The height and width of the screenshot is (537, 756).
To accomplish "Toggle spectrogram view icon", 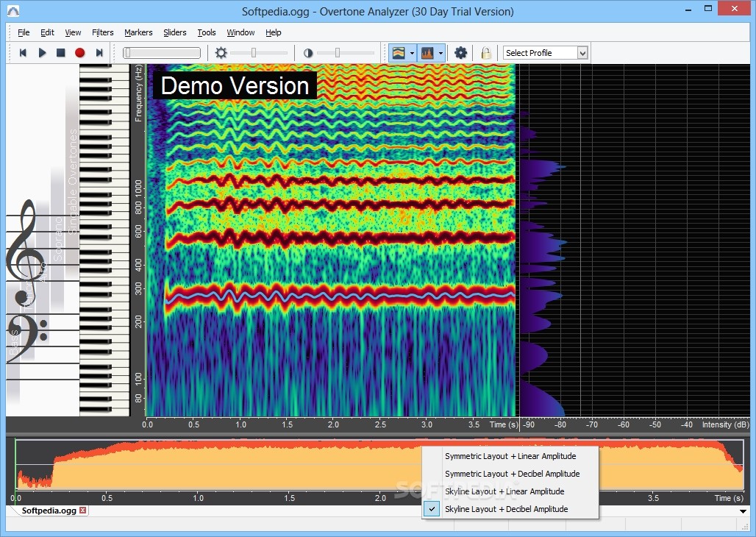I will (399, 53).
